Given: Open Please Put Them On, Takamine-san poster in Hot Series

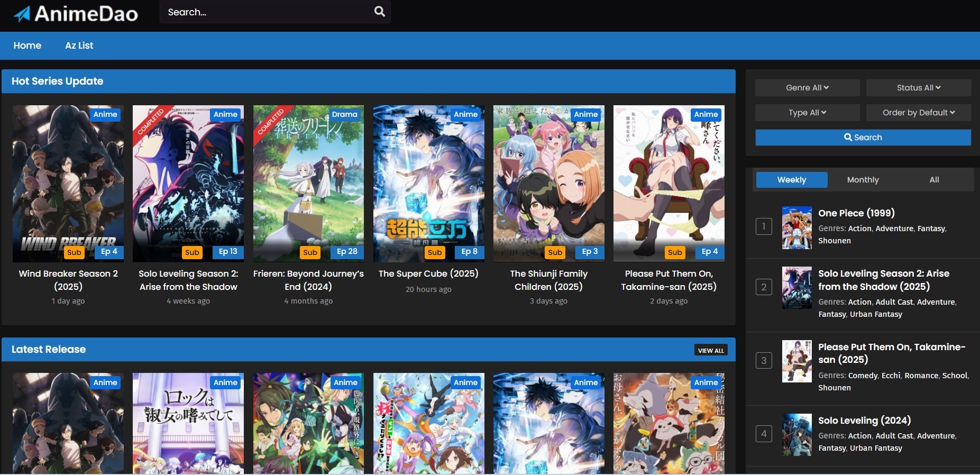Looking at the screenshot, I should tap(669, 184).
